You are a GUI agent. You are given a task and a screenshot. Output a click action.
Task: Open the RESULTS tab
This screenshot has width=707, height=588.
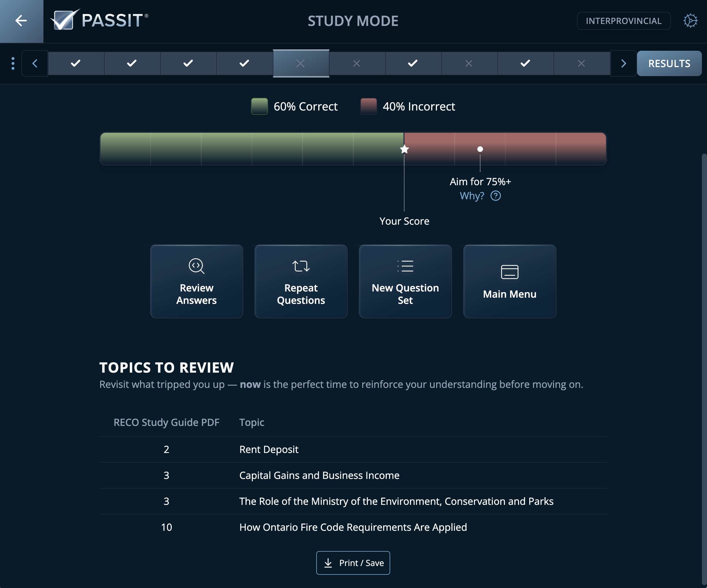click(x=669, y=63)
